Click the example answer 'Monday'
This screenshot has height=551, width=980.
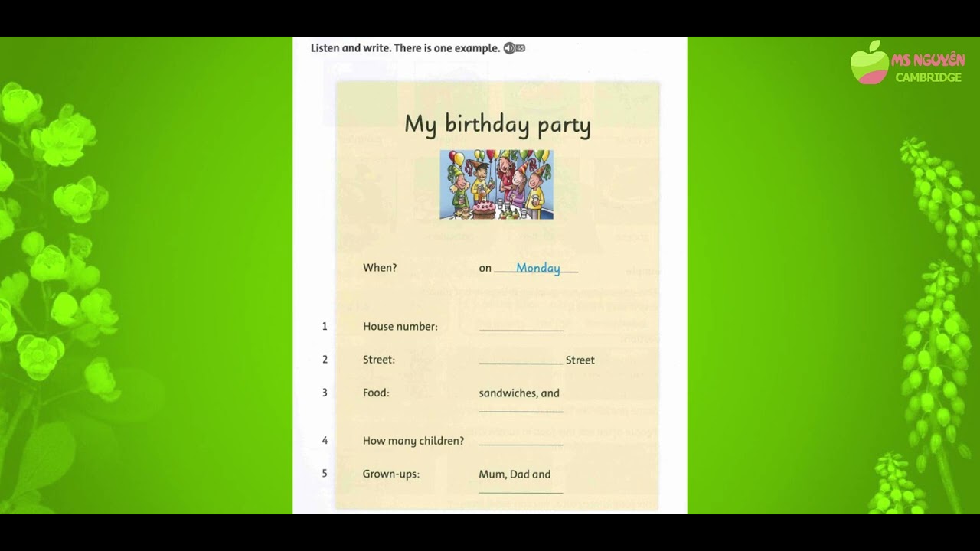[x=538, y=268]
